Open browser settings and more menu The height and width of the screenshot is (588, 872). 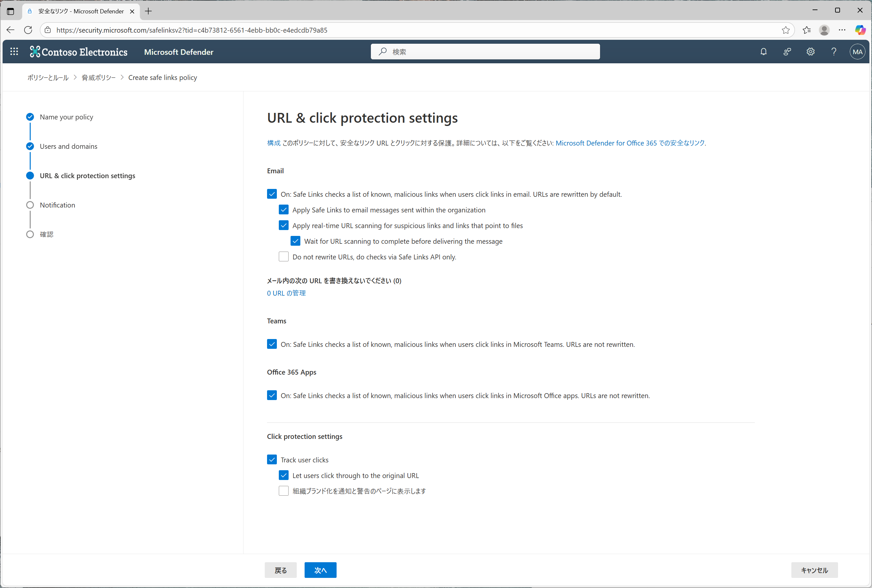coord(842,30)
